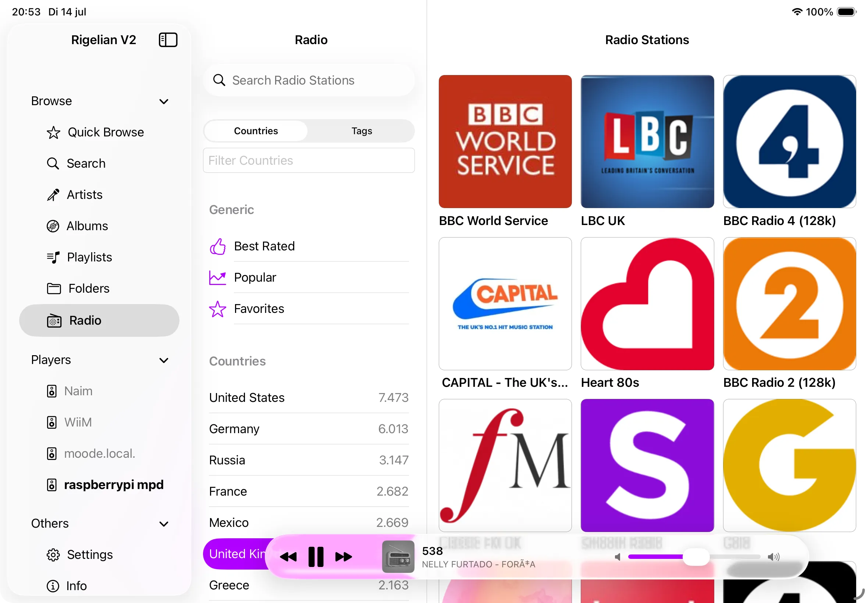The width and height of the screenshot is (868, 603).
Task: Click the Favorites star icon
Action: click(218, 309)
